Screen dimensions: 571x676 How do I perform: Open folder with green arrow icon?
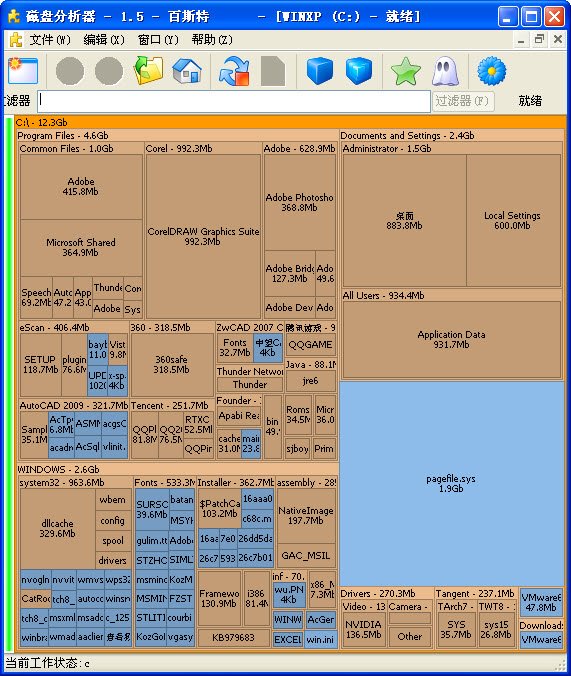(148, 70)
